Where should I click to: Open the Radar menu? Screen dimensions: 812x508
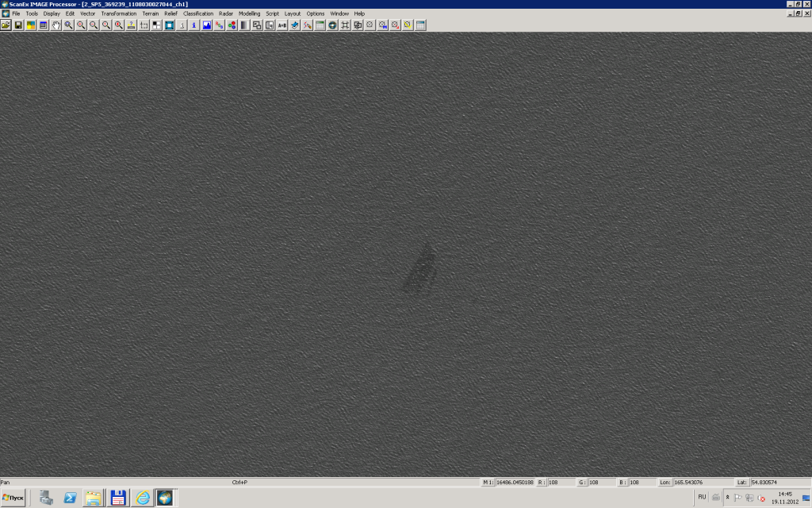pyautogui.click(x=226, y=13)
